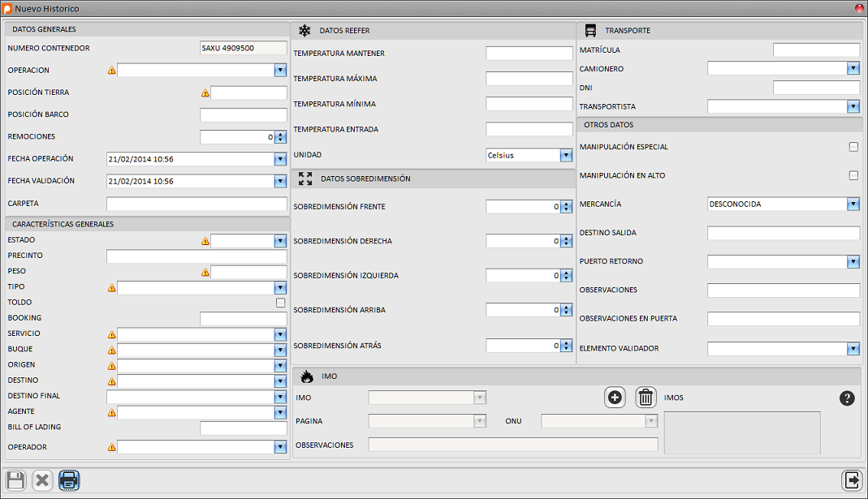Click the DNI input field

817,88
